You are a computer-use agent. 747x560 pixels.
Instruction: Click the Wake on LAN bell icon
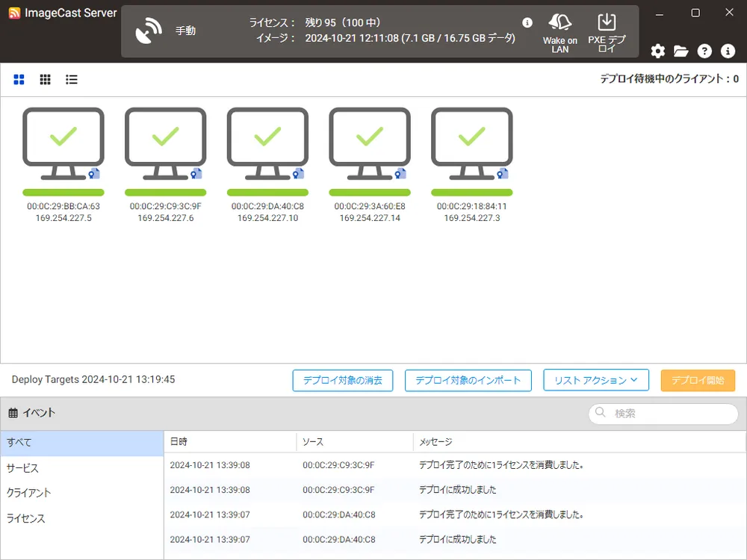(560, 23)
